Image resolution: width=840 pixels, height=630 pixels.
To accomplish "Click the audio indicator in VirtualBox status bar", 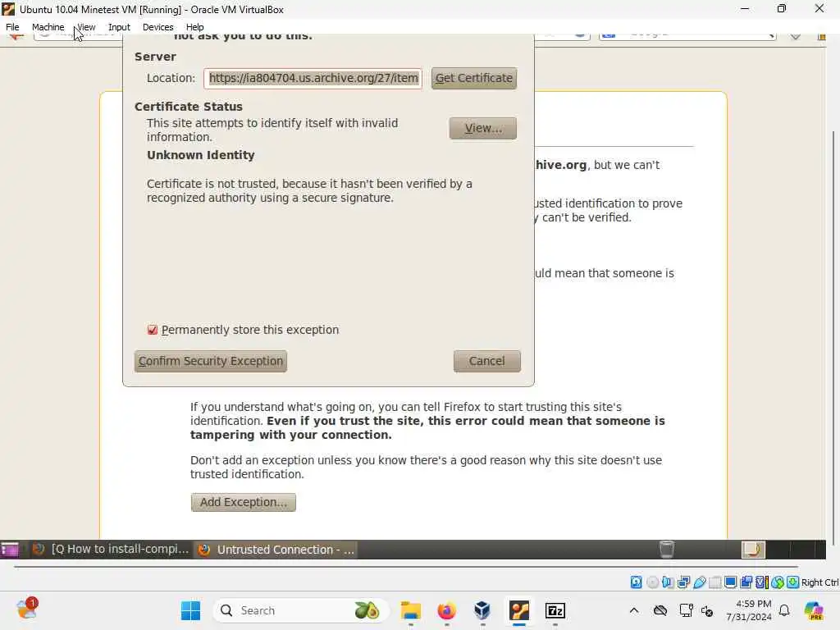I will pos(668,582).
